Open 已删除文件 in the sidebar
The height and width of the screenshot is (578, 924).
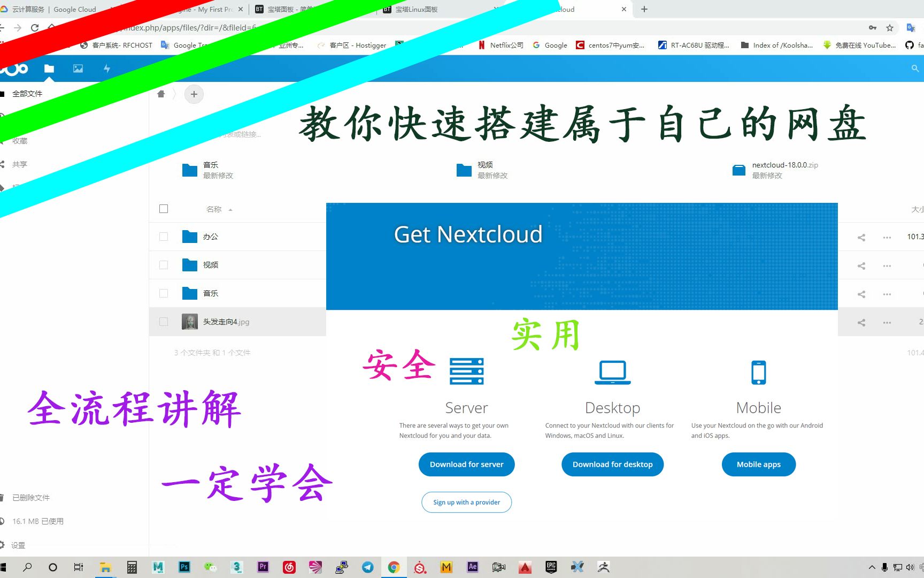pyautogui.click(x=31, y=498)
